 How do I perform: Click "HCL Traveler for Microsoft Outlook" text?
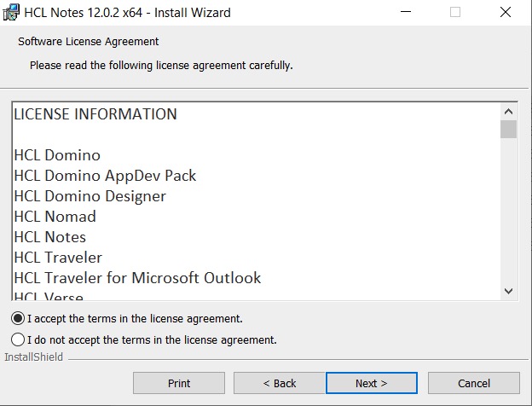click(137, 278)
